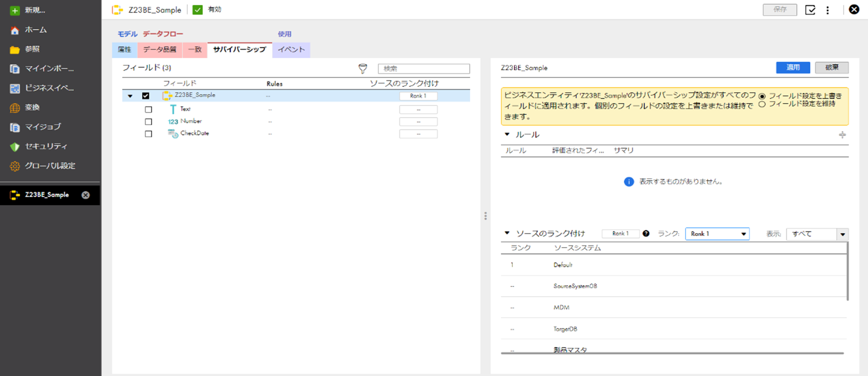
Task: Select Z23BE_Sample sidebar tab icon
Action: coord(15,195)
